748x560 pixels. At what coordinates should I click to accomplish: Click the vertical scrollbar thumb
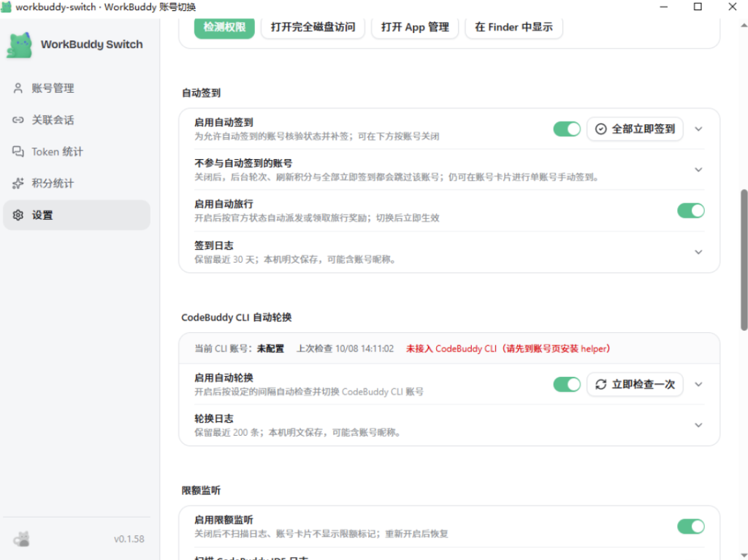click(x=744, y=260)
